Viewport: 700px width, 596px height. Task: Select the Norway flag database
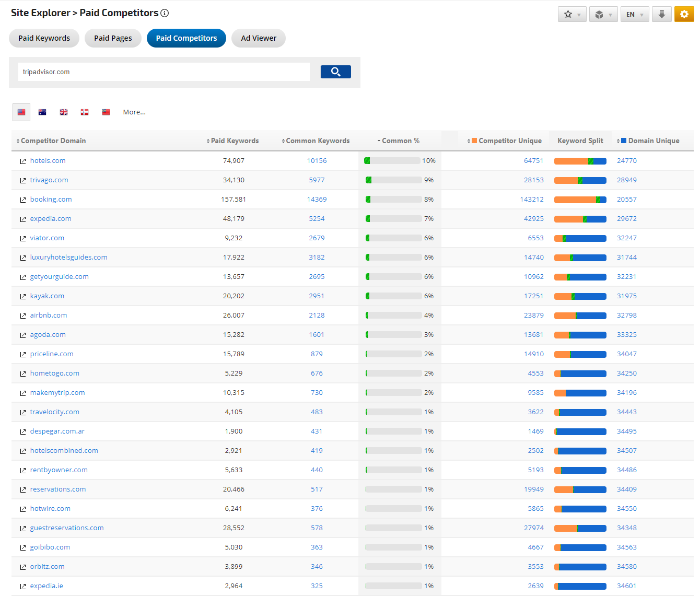click(x=85, y=112)
